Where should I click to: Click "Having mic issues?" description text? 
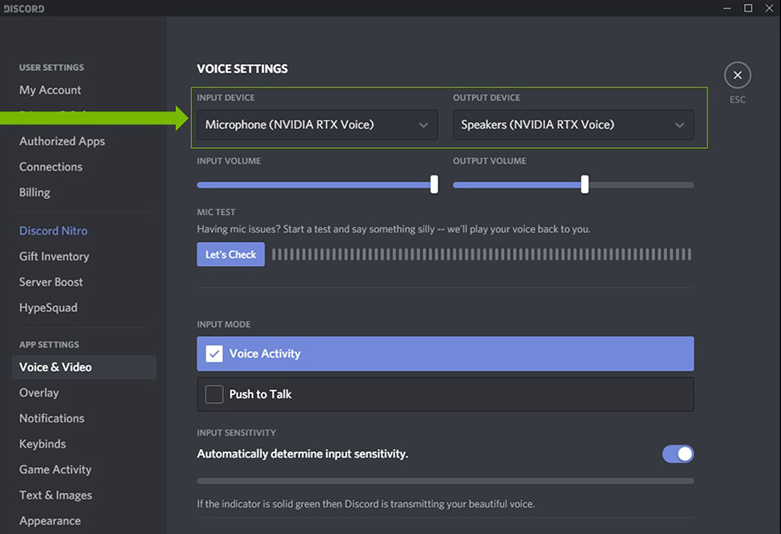[x=393, y=229]
